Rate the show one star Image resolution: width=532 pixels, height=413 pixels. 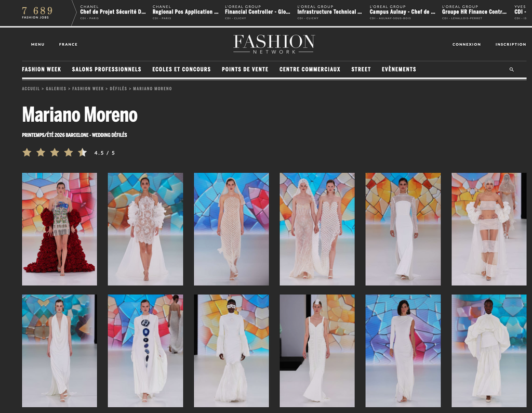27,152
